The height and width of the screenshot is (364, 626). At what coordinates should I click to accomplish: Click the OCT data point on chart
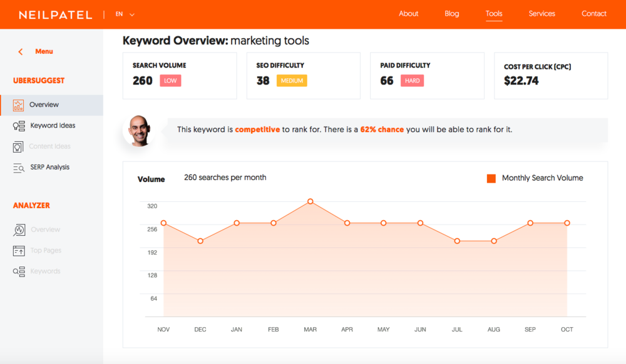[567, 223]
